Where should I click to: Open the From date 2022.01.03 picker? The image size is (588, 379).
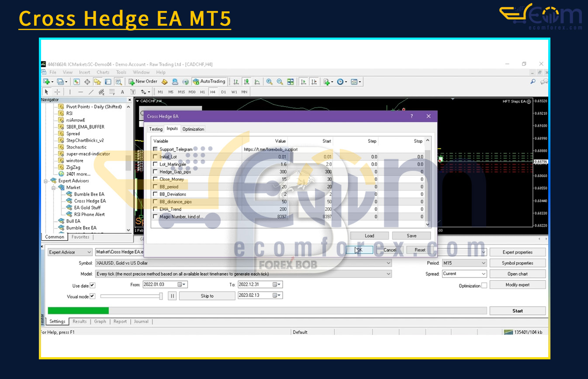[x=182, y=284]
